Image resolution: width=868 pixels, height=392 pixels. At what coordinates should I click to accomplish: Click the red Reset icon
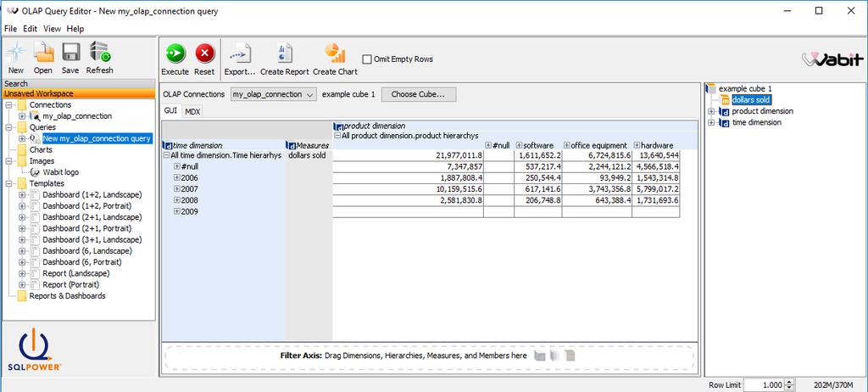[x=204, y=53]
